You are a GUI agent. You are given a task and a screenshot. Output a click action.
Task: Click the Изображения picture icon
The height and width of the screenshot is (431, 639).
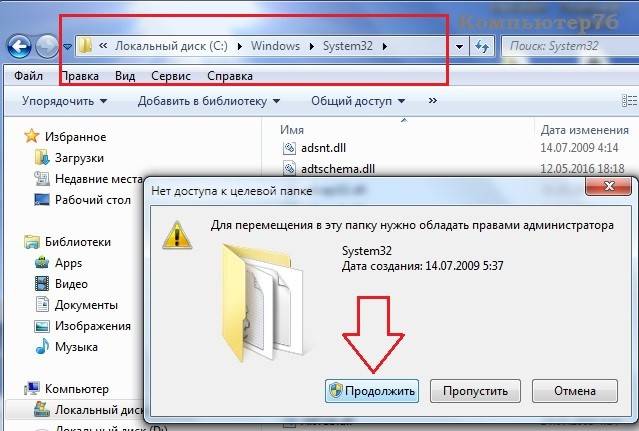click(42, 326)
